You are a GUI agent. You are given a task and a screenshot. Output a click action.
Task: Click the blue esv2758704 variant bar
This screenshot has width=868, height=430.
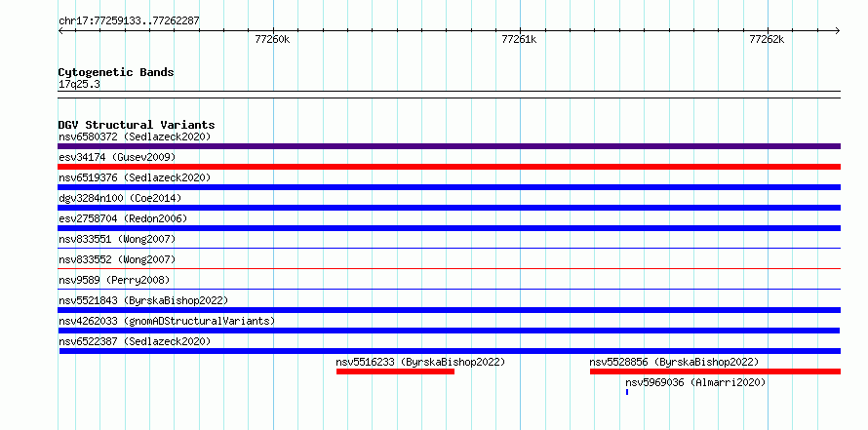(449, 228)
